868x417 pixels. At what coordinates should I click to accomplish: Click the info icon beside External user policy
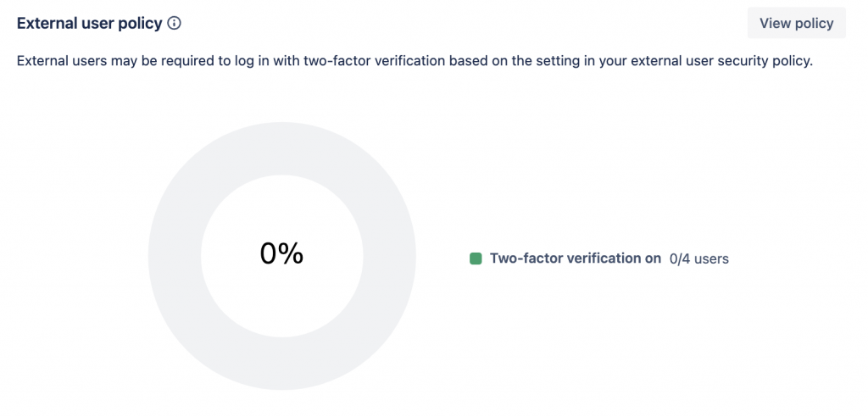point(175,24)
